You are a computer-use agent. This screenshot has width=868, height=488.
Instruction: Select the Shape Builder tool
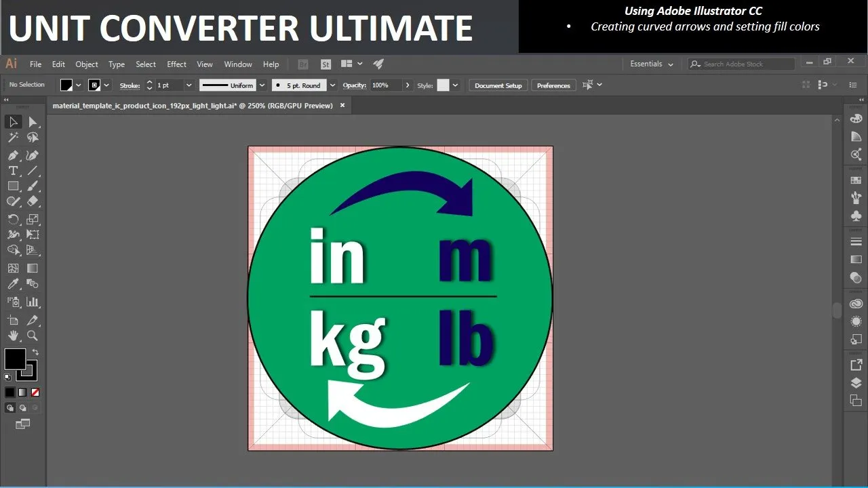coord(13,250)
